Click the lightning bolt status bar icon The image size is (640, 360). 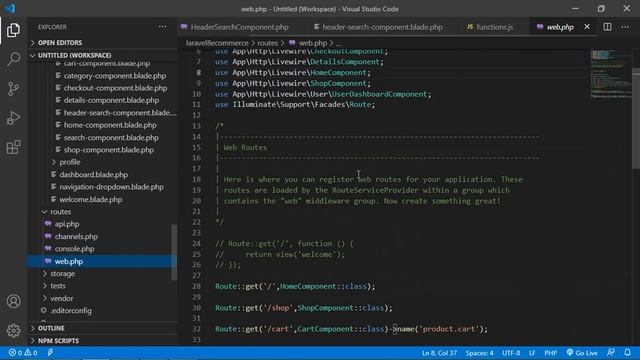(x=50, y=353)
